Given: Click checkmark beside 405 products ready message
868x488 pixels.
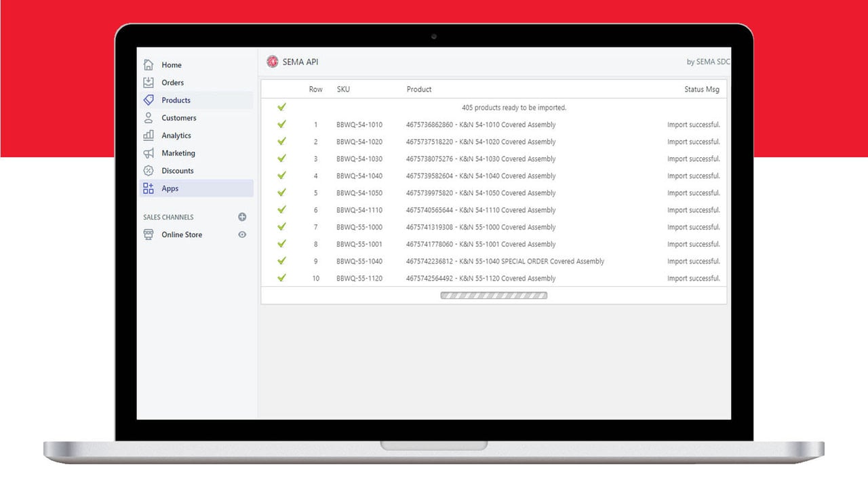Looking at the screenshot, I should 281,107.
